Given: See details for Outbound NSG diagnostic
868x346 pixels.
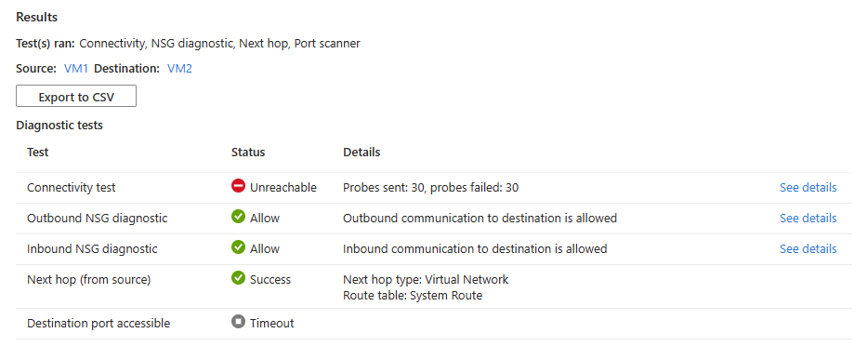Looking at the screenshot, I should (x=808, y=219).
